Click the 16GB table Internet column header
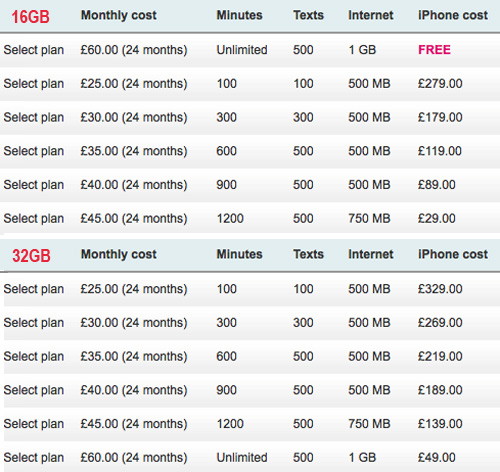Viewport: 500px width, 472px height. pos(371,15)
